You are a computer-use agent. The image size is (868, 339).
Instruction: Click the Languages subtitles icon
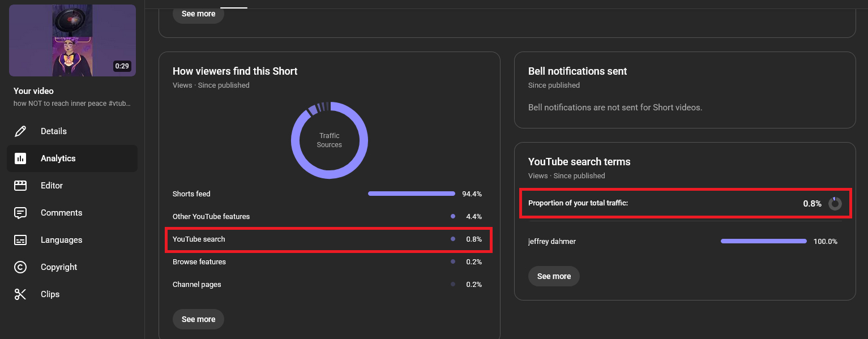tap(20, 240)
